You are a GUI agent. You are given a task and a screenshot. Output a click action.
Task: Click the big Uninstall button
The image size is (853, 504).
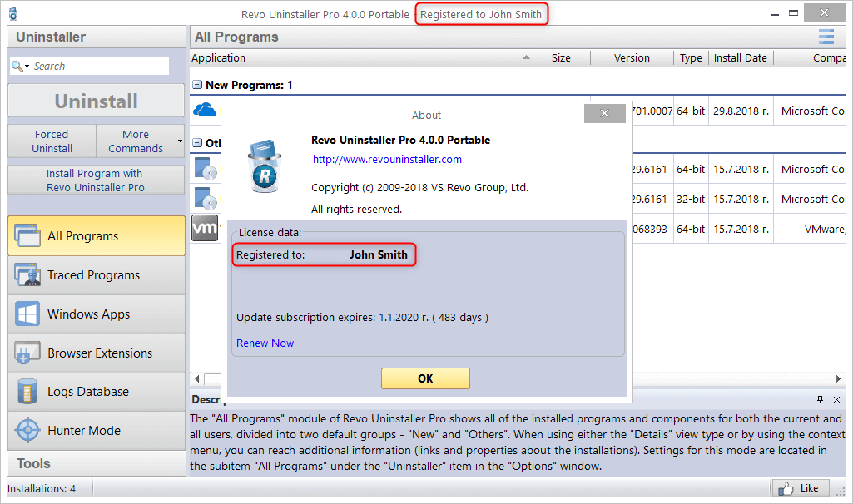pos(97,101)
